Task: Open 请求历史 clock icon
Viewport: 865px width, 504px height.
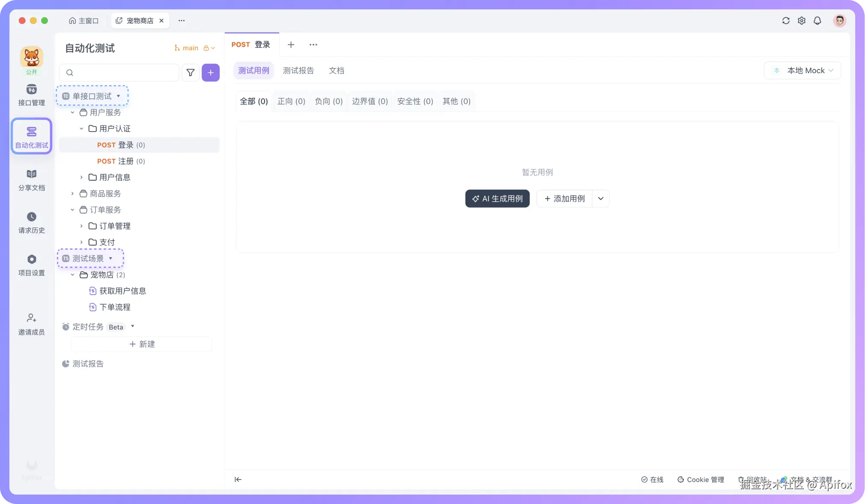Action: [31, 217]
